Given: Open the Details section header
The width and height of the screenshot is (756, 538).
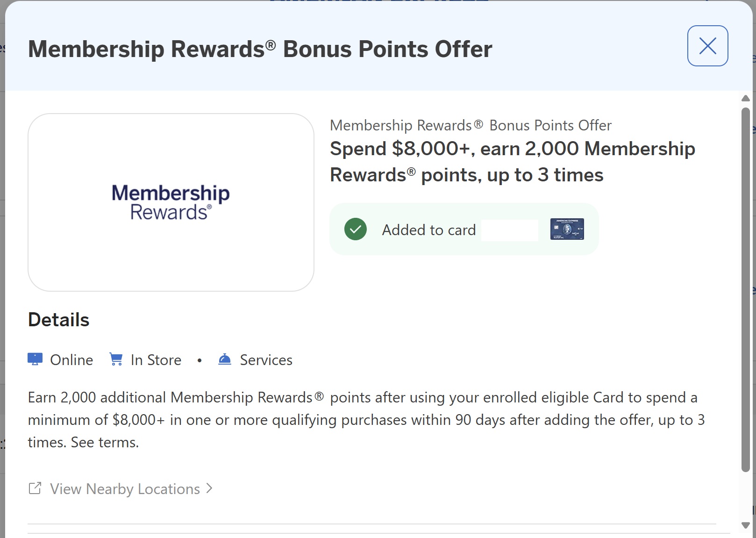Looking at the screenshot, I should coord(58,319).
